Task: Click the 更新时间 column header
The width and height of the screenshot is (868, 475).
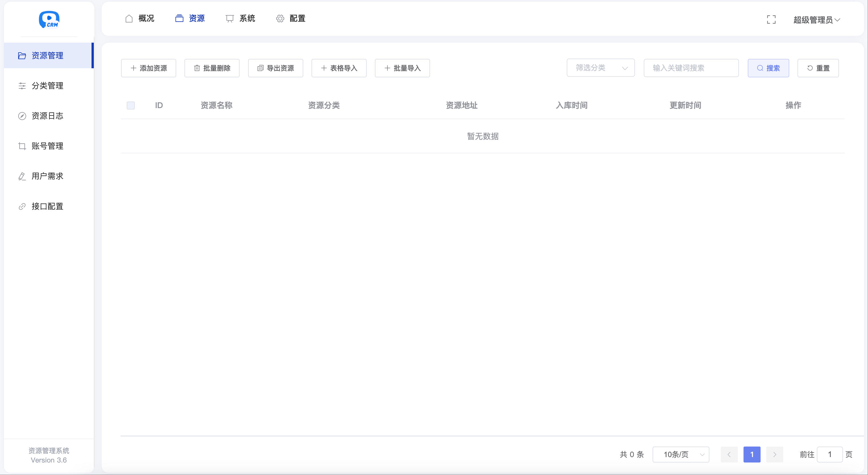Action: pyautogui.click(x=685, y=106)
